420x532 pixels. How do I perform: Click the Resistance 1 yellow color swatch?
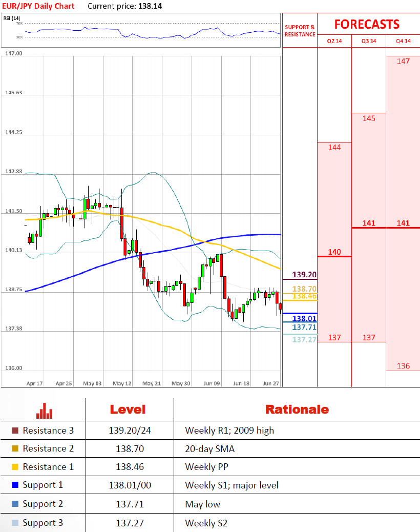point(15,467)
